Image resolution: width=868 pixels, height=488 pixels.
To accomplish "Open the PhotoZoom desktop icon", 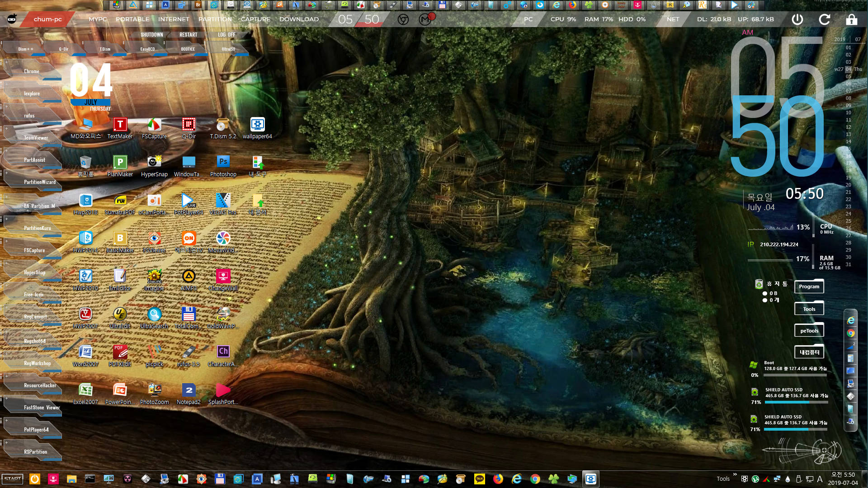I will [x=154, y=394].
